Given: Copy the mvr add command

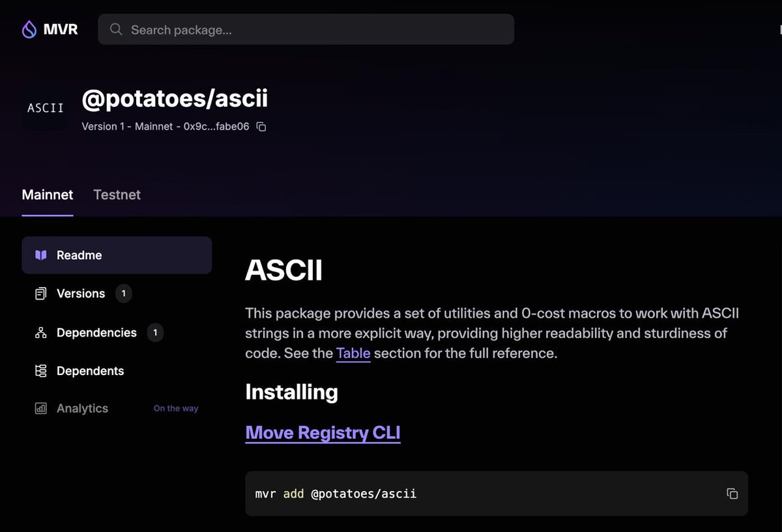Looking at the screenshot, I should click(732, 494).
